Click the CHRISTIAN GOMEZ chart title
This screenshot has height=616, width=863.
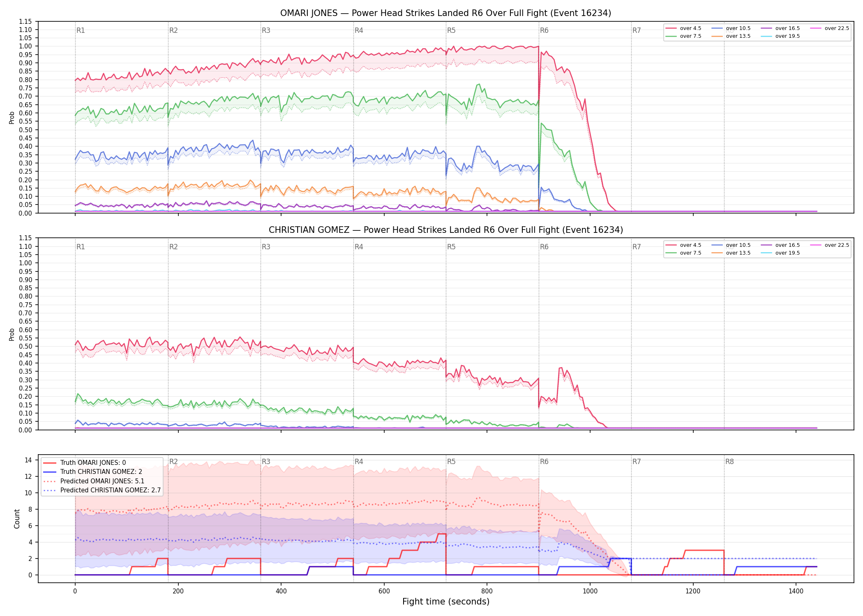(445, 230)
